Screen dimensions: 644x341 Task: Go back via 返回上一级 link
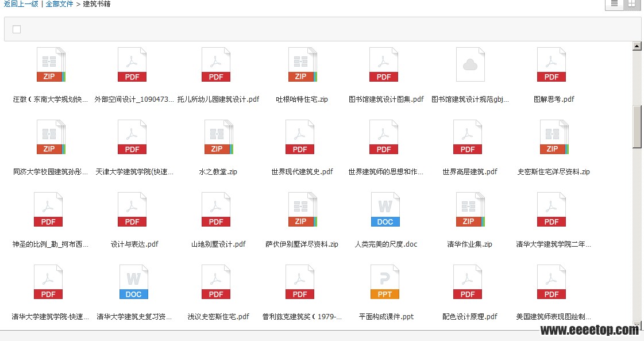(21, 4)
